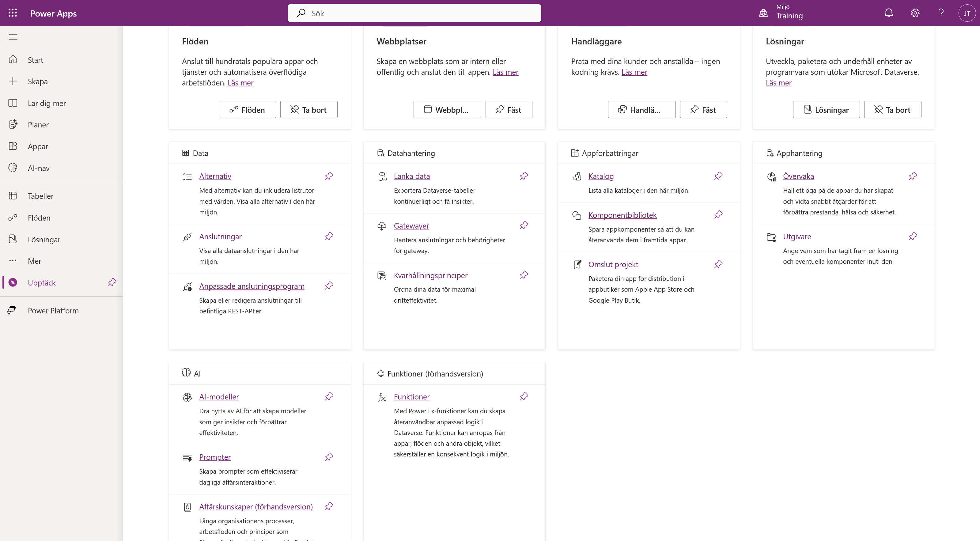Open Läs mer link in Handläggare card
This screenshot has height=541, width=980.
(634, 72)
